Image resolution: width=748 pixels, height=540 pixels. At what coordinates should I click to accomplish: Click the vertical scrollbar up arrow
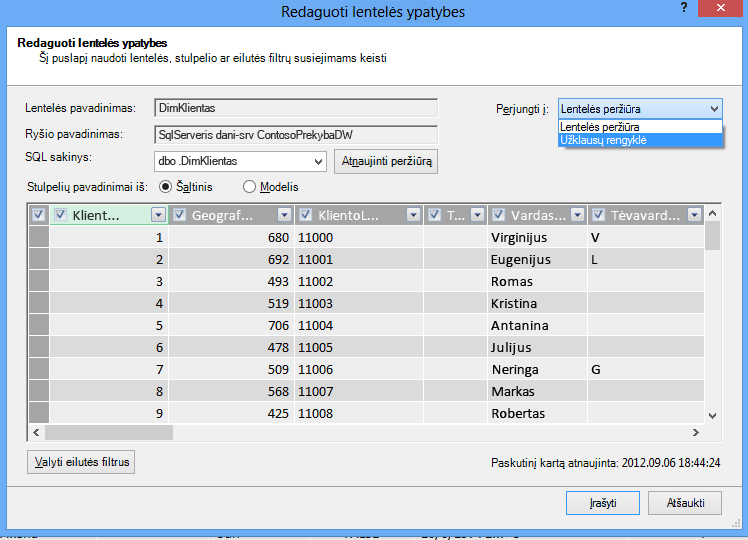pyautogui.click(x=713, y=213)
